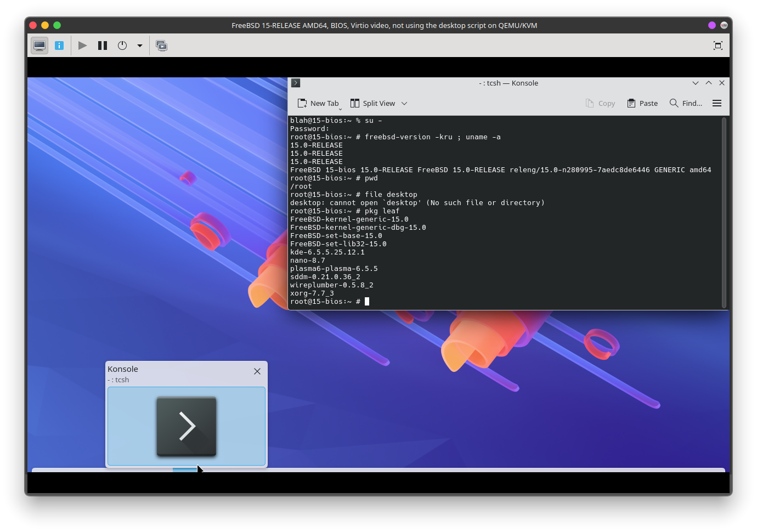Pause the virtual machine
757x532 pixels.
(x=103, y=46)
